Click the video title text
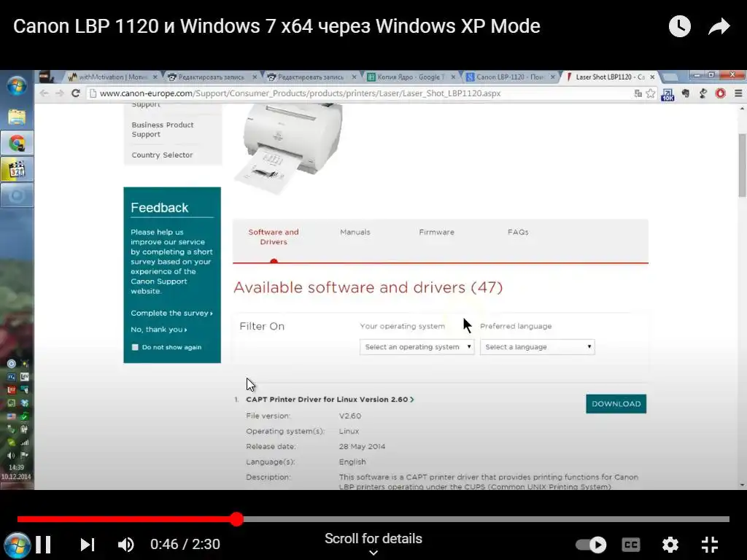The width and height of the screenshot is (747, 560). point(276,26)
